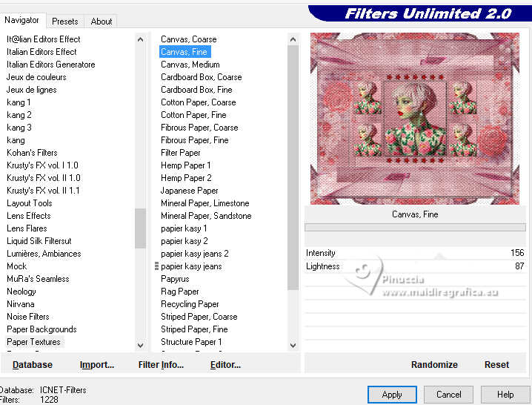Select the Layout Tools category

[x=30, y=203]
